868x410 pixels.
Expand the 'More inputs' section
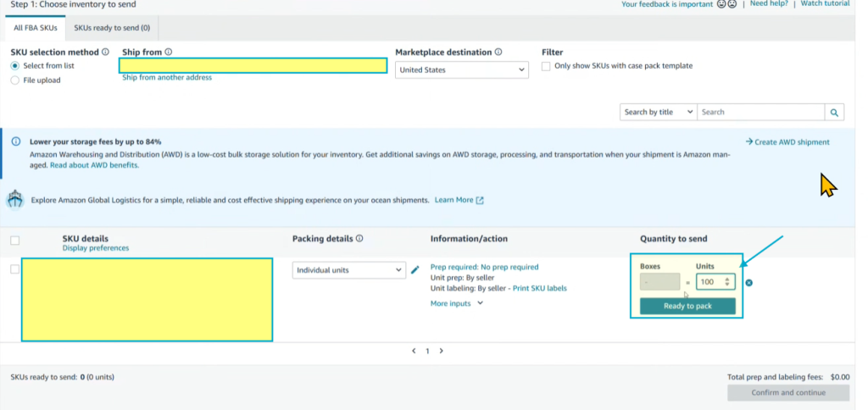point(457,303)
